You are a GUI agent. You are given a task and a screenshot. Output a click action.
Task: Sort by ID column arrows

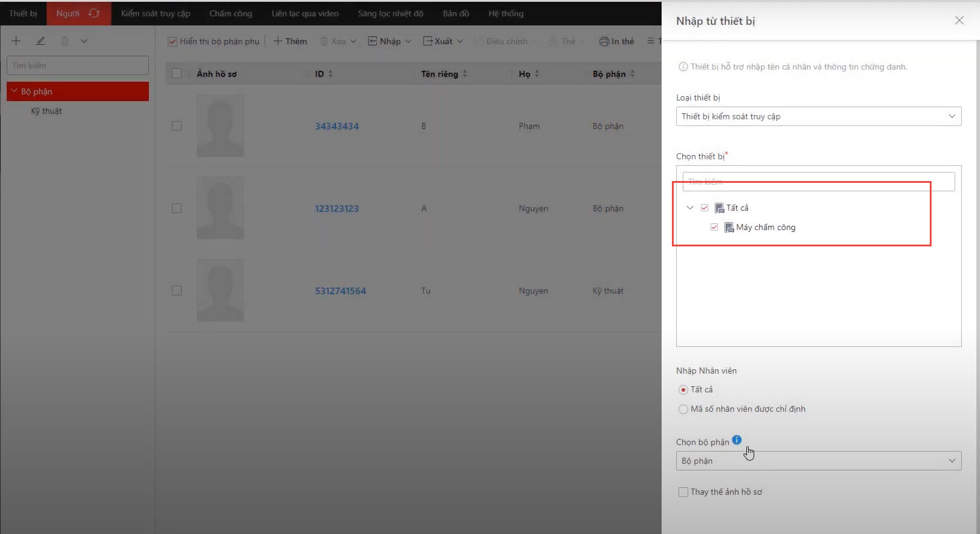pos(331,74)
